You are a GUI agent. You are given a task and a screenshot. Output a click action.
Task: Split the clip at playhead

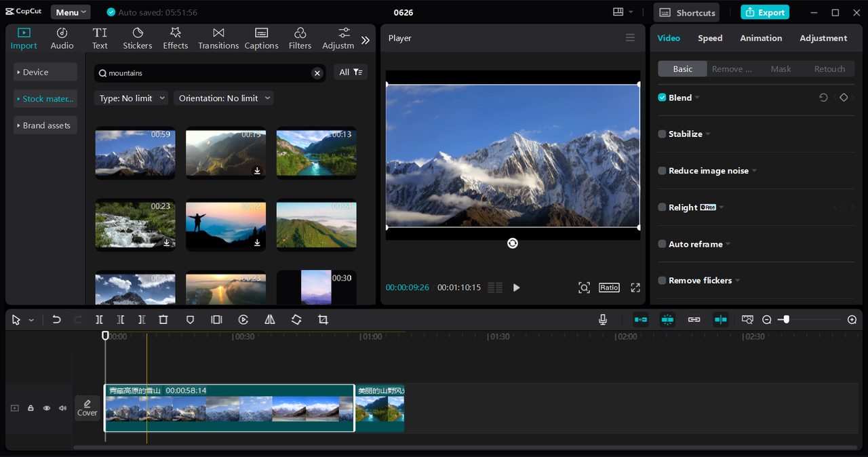pos(99,319)
